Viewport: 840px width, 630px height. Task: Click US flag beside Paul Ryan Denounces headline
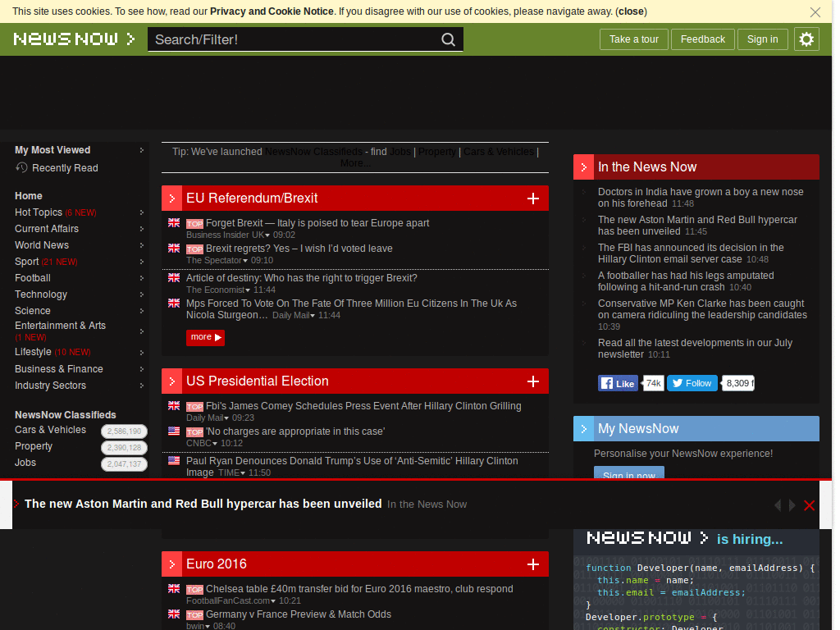pos(174,460)
